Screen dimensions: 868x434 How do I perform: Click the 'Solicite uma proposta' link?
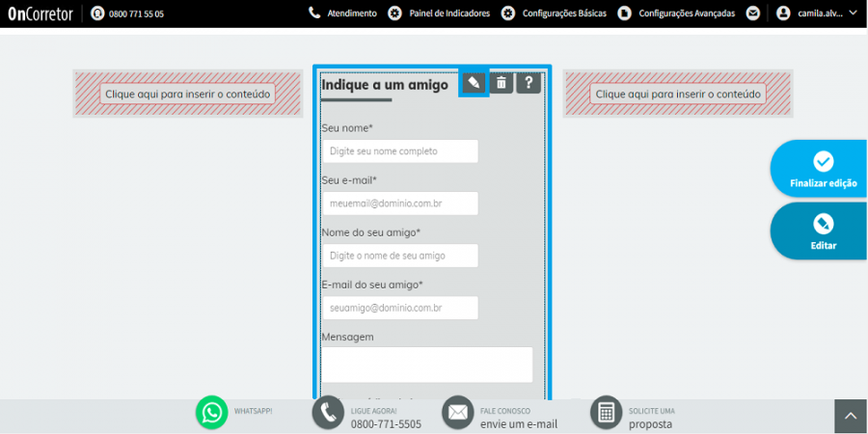(652, 418)
